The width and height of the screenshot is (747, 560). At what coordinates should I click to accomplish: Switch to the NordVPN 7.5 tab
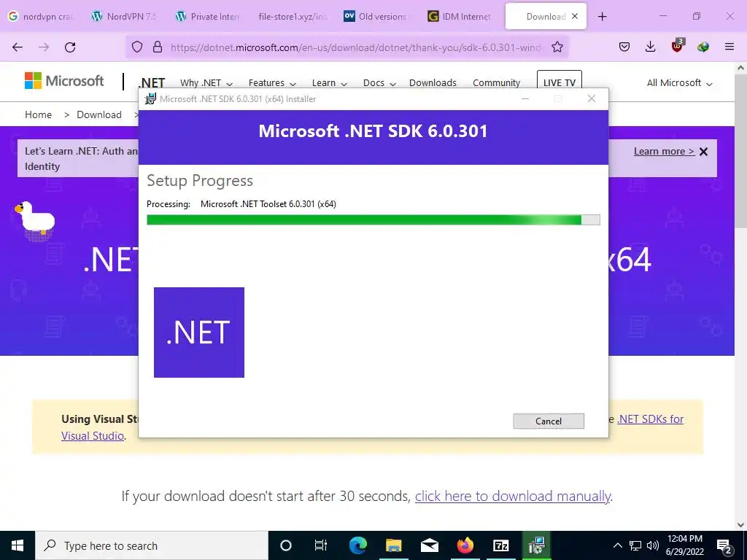coord(125,16)
